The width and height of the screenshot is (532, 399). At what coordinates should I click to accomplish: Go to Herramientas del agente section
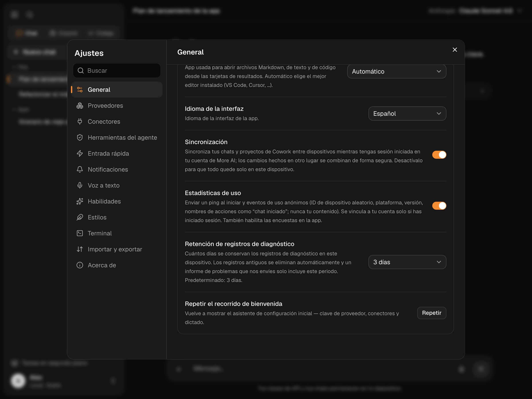(x=117, y=138)
